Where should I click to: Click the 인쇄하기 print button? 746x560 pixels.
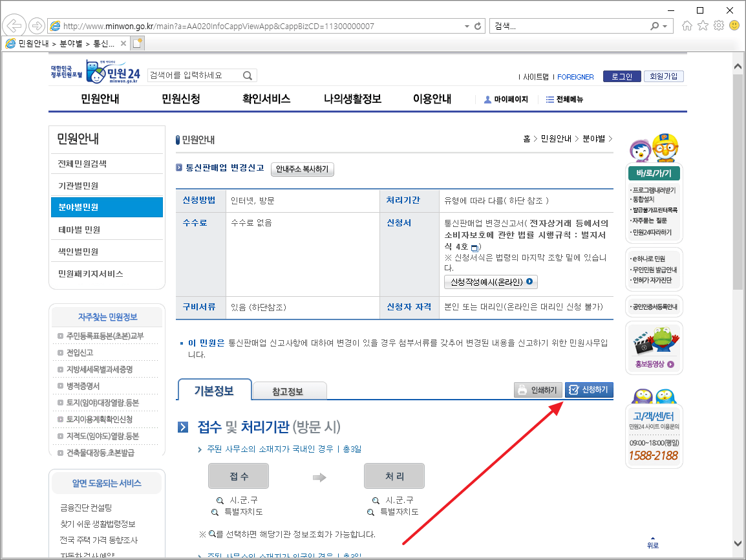[538, 390]
